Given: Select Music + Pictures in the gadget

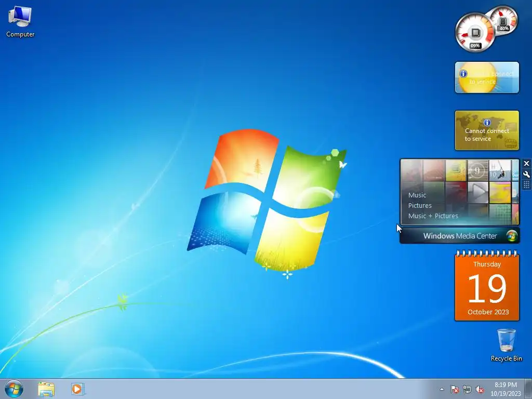Looking at the screenshot, I should click(x=433, y=216).
